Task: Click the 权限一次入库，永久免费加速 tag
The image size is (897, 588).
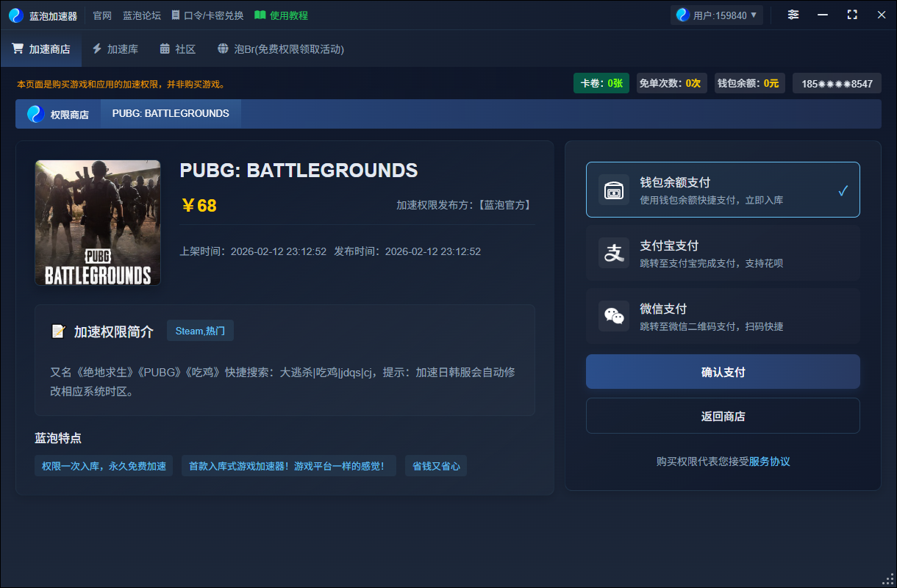Action: coord(104,466)
